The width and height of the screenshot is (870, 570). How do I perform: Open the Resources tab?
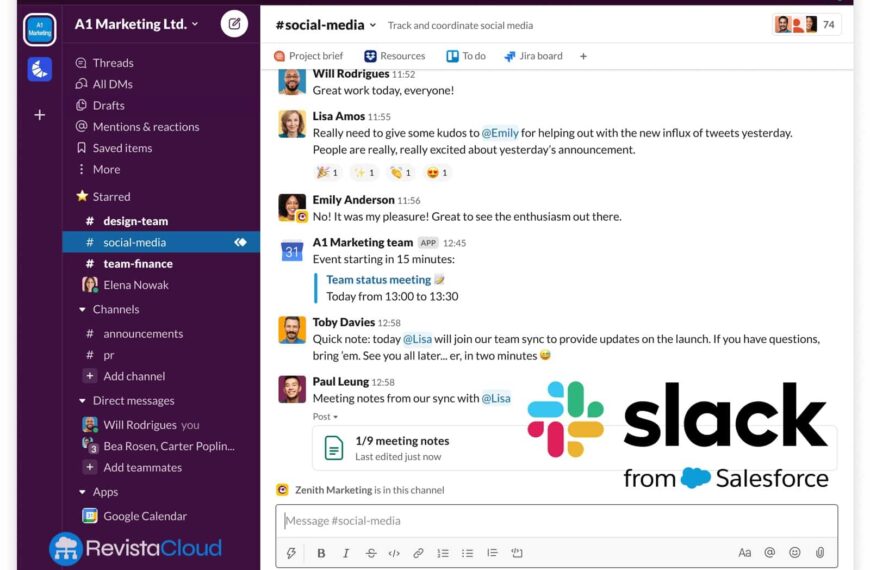coord(394,56)
